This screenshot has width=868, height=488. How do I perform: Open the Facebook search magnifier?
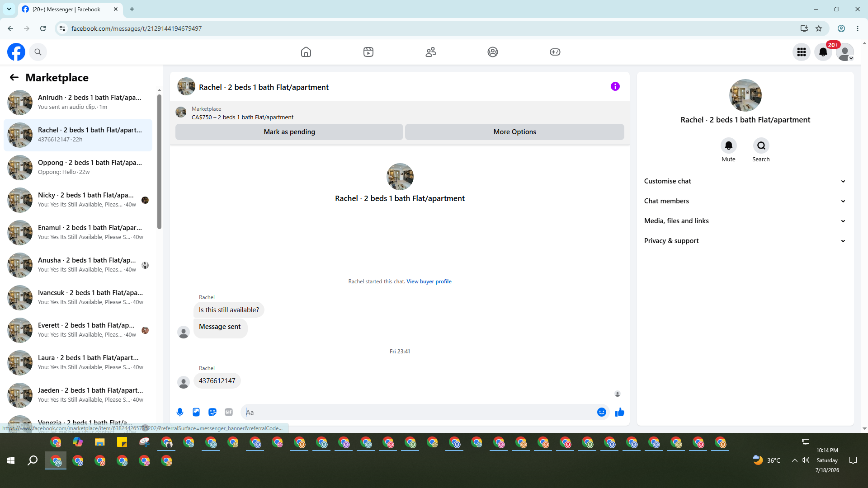click(x=38, y=52)
